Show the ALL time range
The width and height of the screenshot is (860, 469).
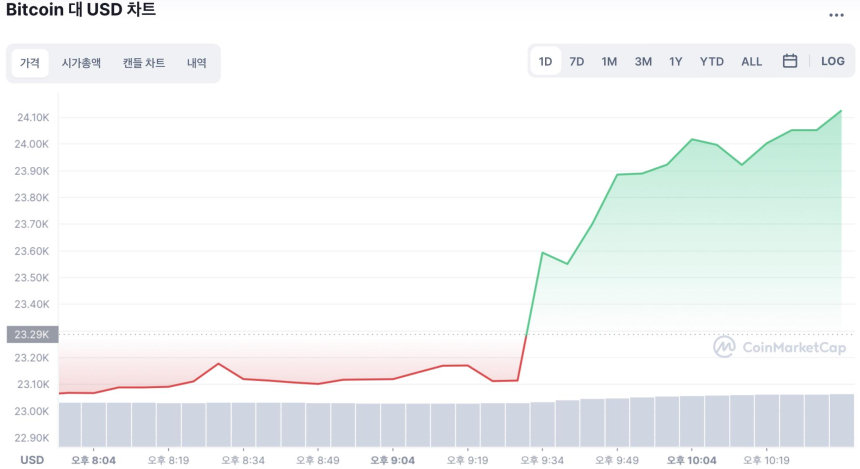(752, 61)
